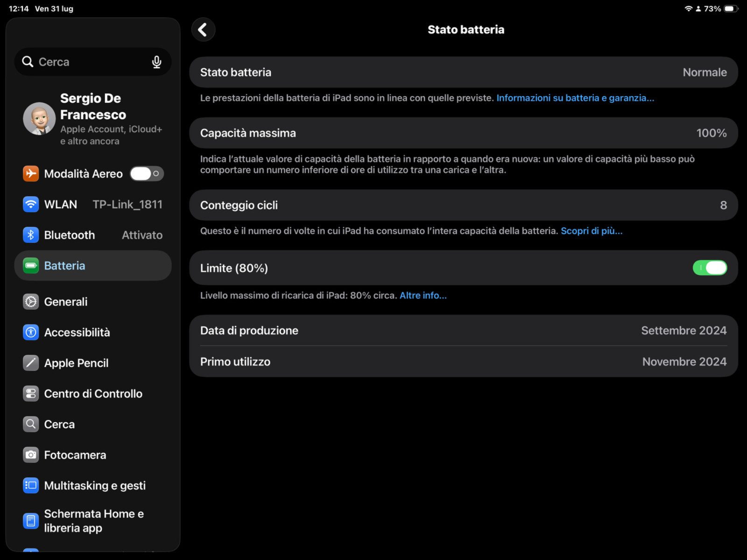Tap the 73% battery percentage

(x=712, y=9)
